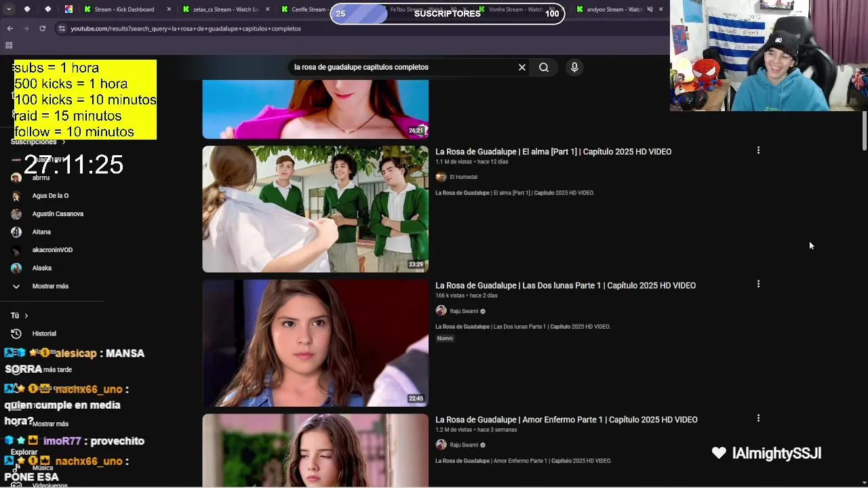868x488 pixels.
Task: Activate voice search microphone
Action: (x=574, y=67)
